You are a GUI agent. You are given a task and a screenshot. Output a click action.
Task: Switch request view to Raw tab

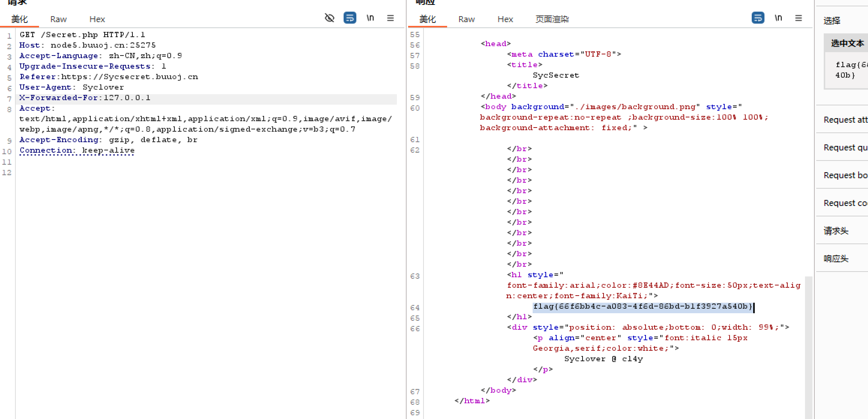59,19
